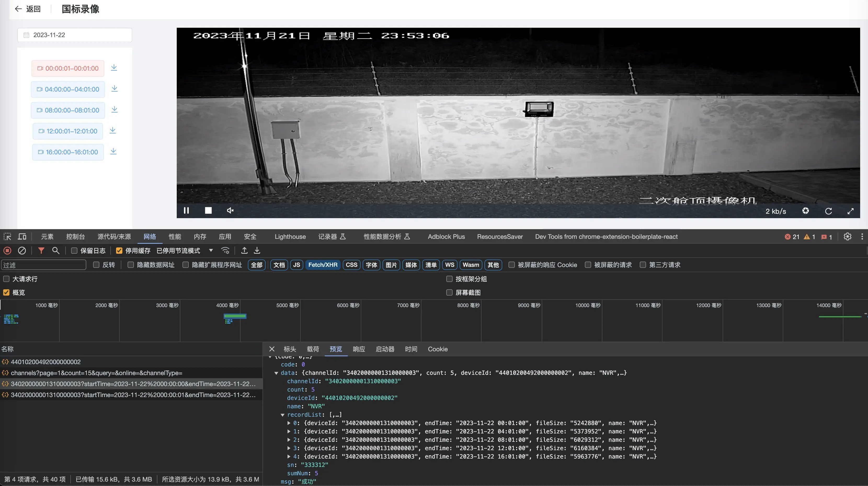The image size is (868, 486).
Task: Click the inspect element picker icon
Action: point(7,237)
